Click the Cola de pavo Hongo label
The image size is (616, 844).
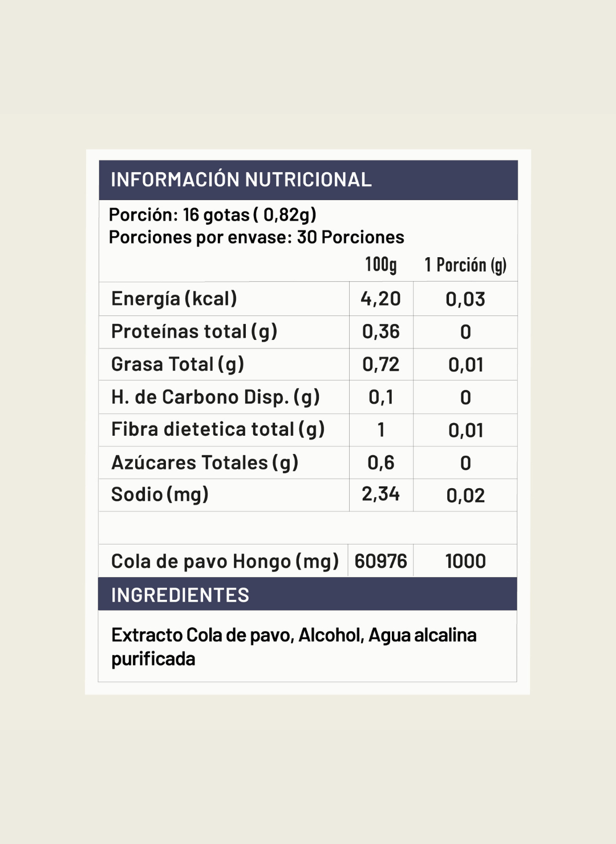[225, 561]
